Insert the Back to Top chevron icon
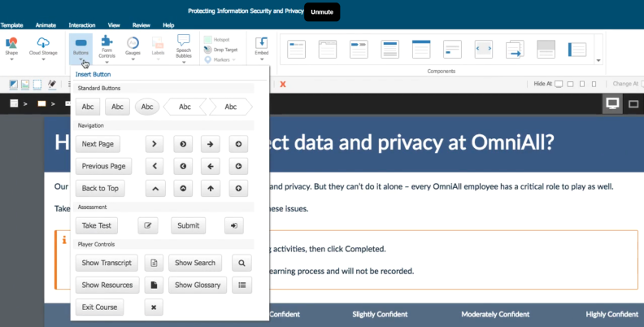The width and height of the screenshot is (644, 327). coord(155,189)
